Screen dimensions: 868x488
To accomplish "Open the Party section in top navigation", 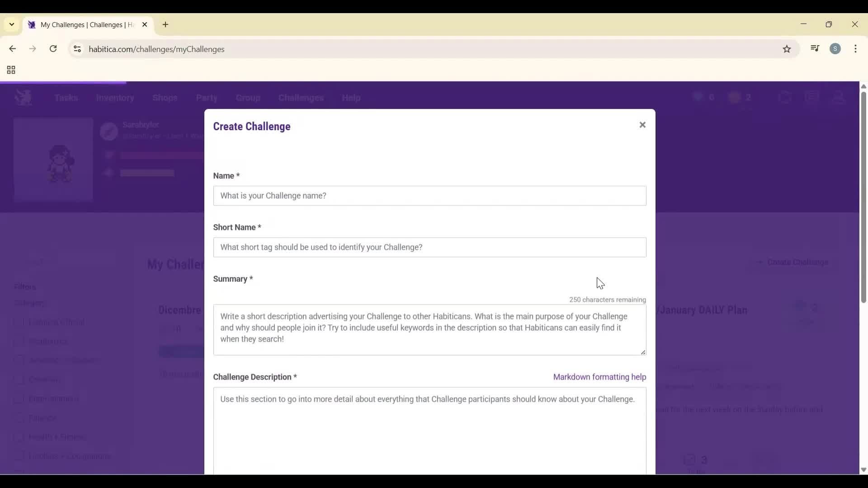I will click(207, 98).
